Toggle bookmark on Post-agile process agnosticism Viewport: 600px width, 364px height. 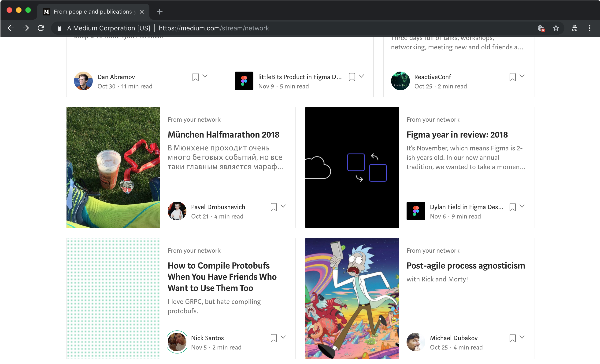512,338
